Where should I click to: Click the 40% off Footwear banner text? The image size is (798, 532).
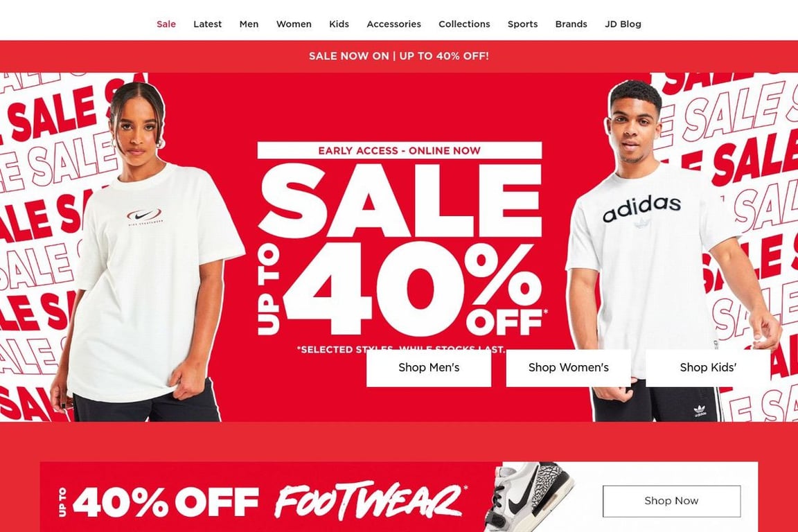(x=262, y=501)
